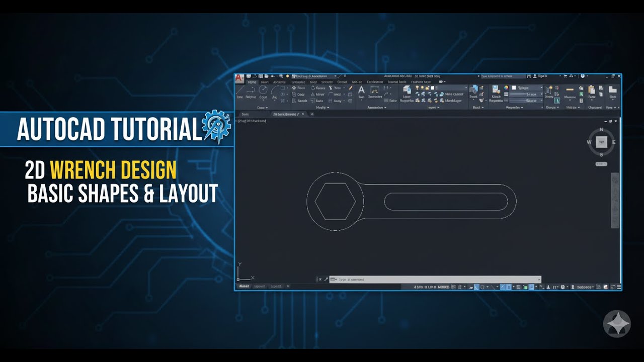This screenshot has width=644, height=362.
Task: Open the Start file tab
Action: click(x=245, y=114)
